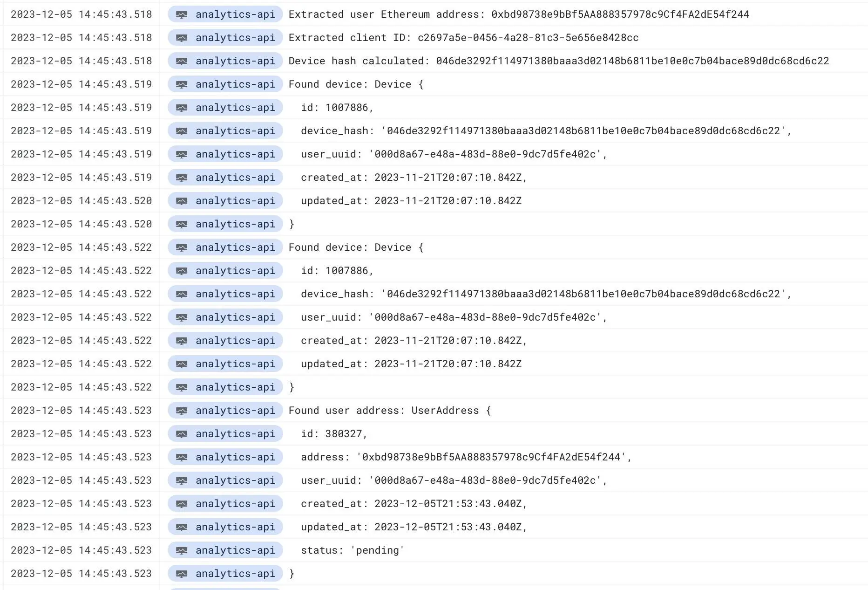Click the service icon beside updated_at at 14:45:43.522
Image resolution: width=868 pixels, height=590 pixels.
[x=182, y=364]
